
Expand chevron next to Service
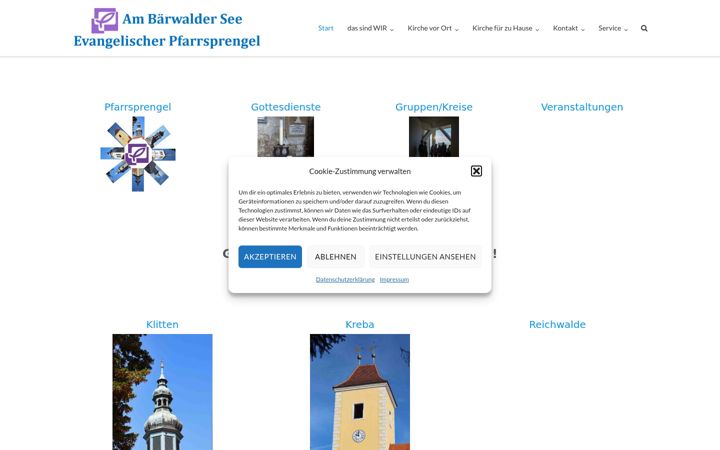pos(625,29)
